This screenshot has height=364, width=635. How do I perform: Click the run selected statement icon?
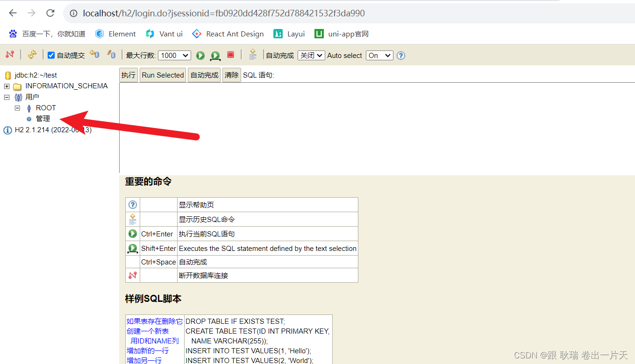[x=215, y=56]
